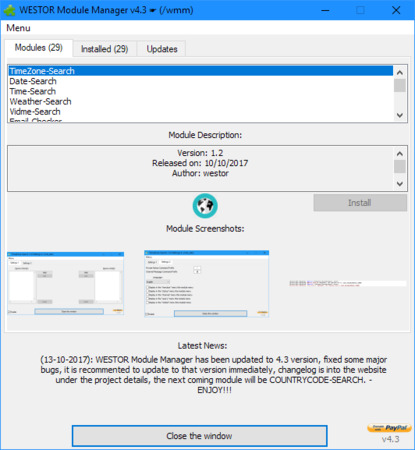Click the PayPal donate badge
This screenshot has width=415, height=450.
(389, 428)
